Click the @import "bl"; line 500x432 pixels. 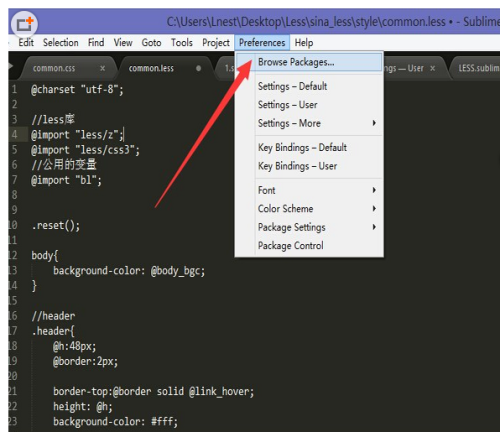[66, 180]
